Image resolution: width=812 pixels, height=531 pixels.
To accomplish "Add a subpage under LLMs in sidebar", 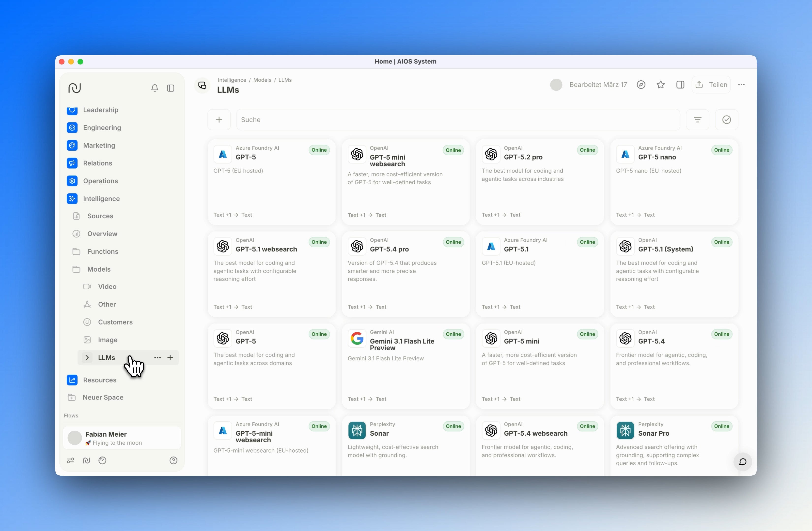I will point(170,357).
